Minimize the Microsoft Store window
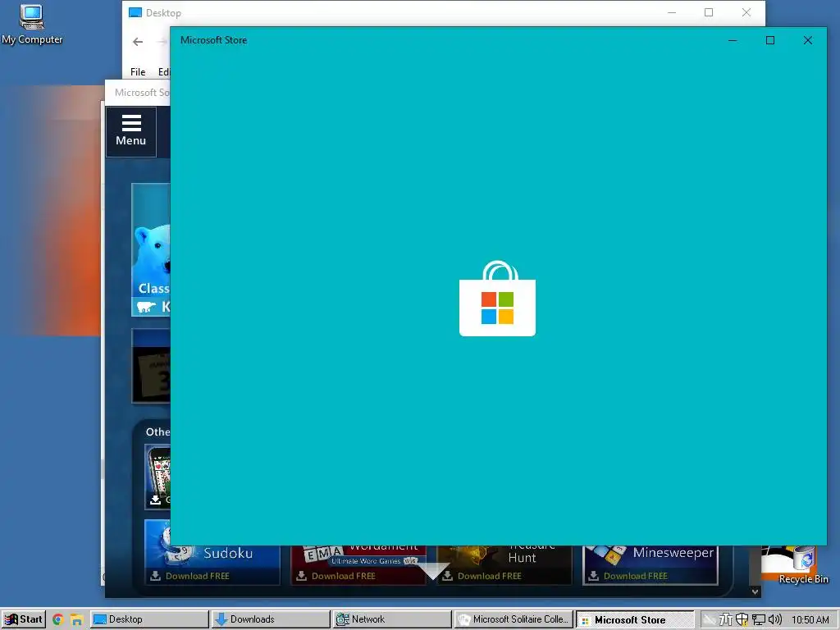 click(x=733, y=40)
